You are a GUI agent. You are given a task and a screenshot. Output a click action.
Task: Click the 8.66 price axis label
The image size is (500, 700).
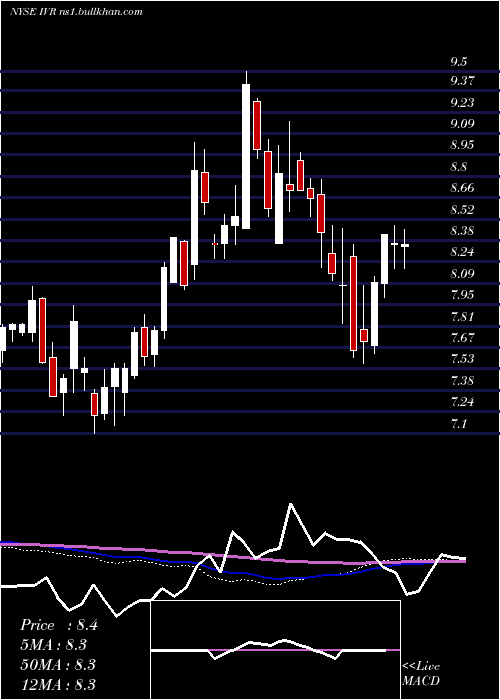pyautogui.click(x=462, y=188)
